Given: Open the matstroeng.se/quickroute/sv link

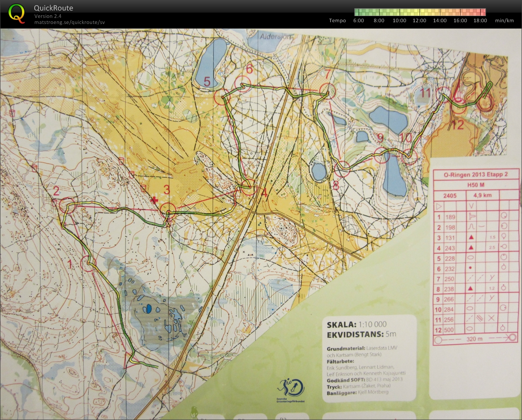Looking at the screenshot, I should pyautogui.click(x=69, y=22).
